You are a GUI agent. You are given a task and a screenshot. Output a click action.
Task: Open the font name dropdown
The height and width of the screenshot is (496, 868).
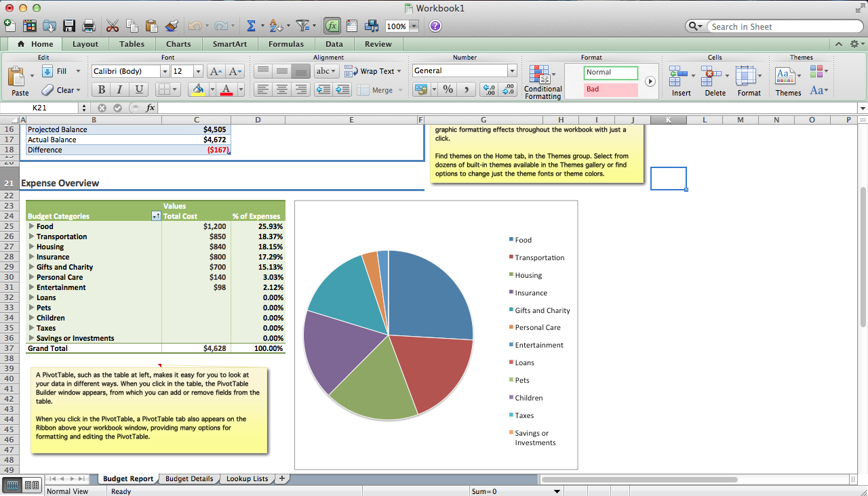(x=165, y=71)
